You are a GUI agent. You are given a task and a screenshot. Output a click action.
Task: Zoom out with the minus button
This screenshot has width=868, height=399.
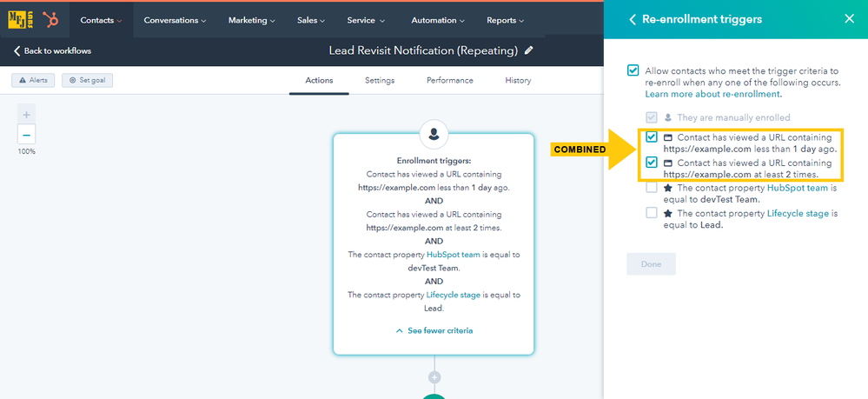click(x=27, y=135)
